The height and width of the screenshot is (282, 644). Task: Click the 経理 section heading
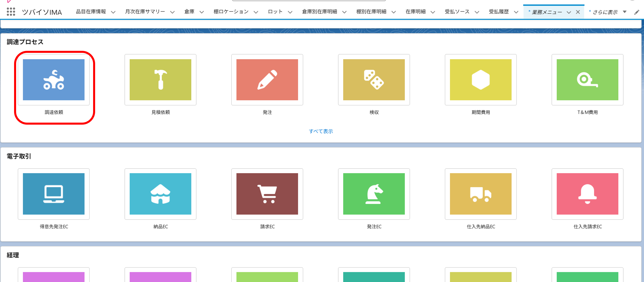coord(13,255)
